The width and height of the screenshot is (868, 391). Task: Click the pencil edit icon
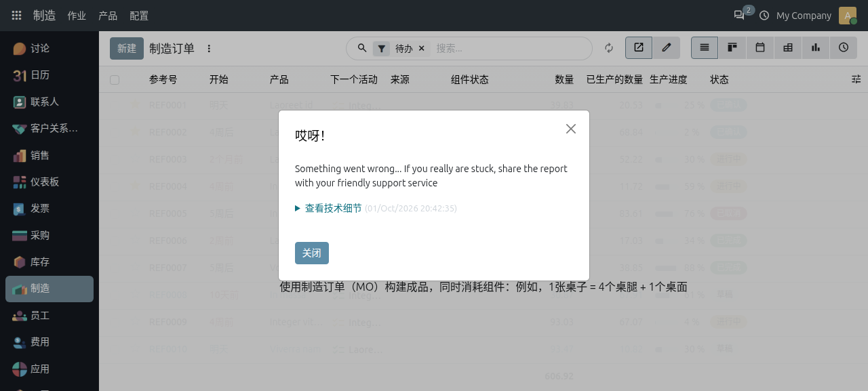tap(667, 47)
